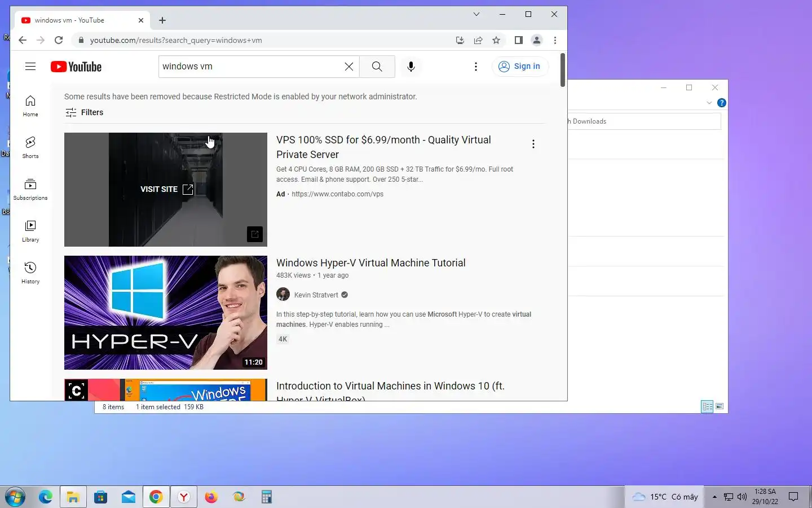Open Home in YouTube sidebar
The height and width of the screenshot is (508, 812).
point(30,106)
